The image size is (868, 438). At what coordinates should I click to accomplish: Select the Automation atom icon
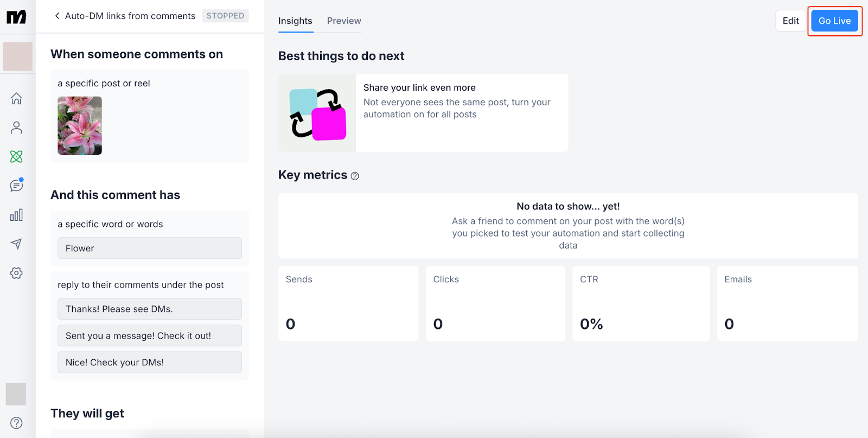click(x=16, y=157)
